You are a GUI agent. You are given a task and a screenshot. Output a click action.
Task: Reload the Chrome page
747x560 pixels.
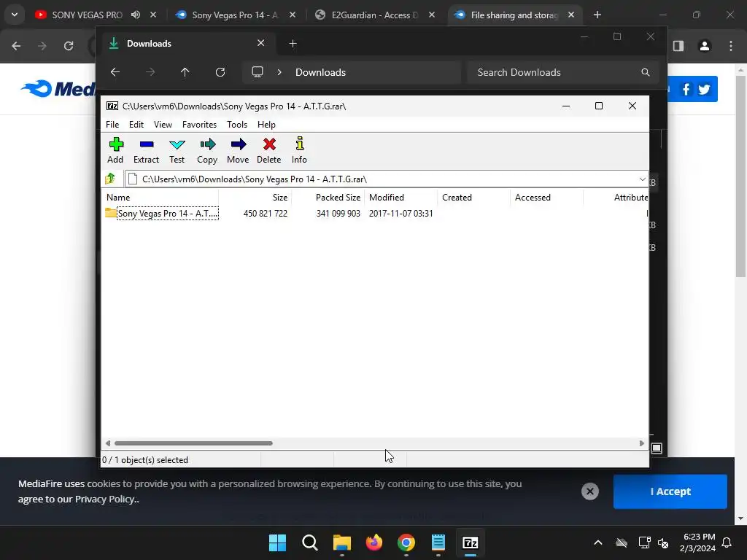69,46
